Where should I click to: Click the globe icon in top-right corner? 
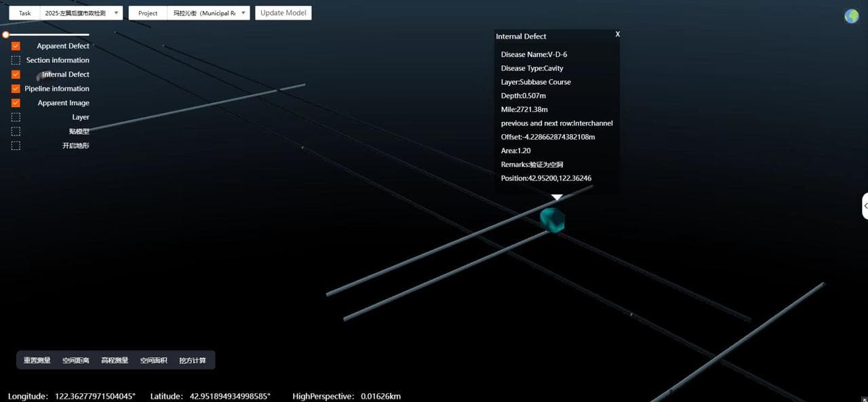851,16
